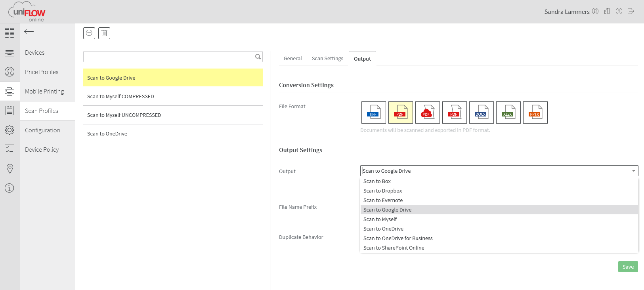Screen dimensions: 644x290
Task: Choose the red cloud PDF format
Action: tap(428, 113)
